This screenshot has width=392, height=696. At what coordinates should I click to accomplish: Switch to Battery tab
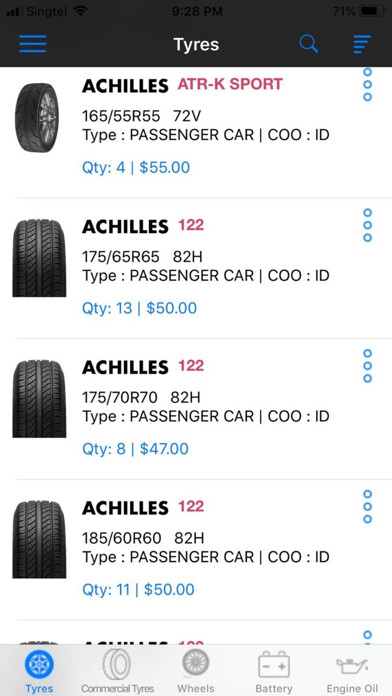(x=274, y=671)
